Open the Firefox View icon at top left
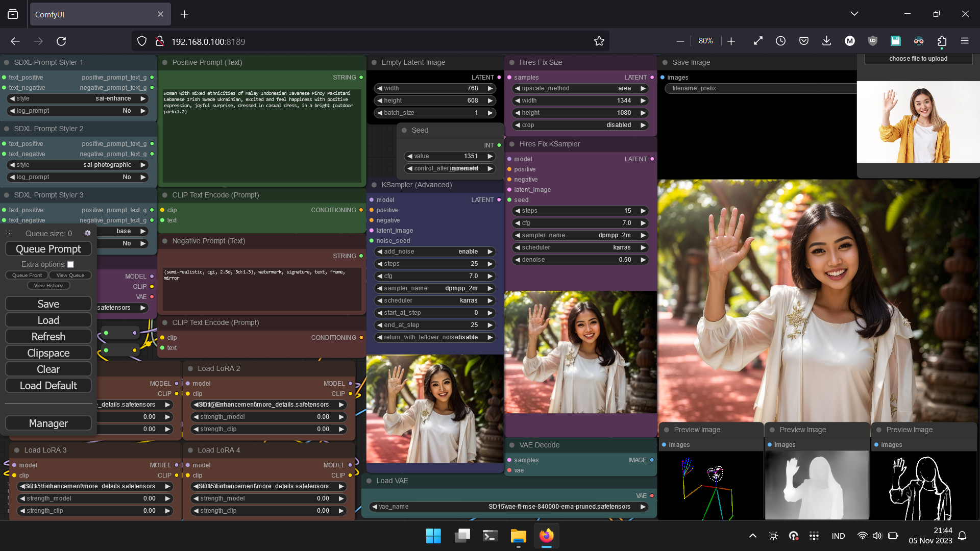980x551 pixels. 13,14
